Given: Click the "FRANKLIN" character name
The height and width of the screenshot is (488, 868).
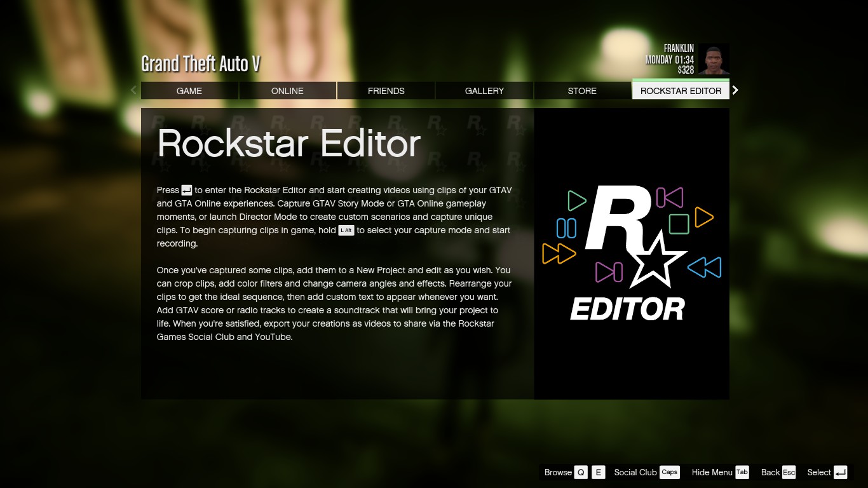Looking at the screenshot, I should [679, 48].
